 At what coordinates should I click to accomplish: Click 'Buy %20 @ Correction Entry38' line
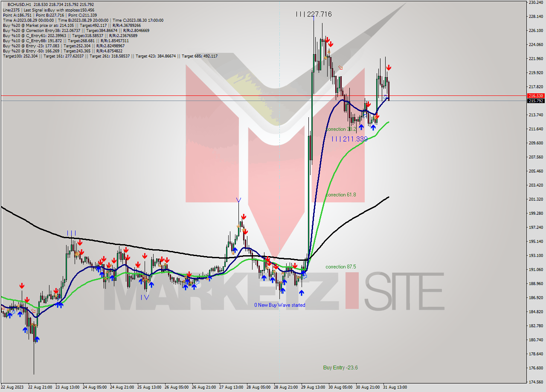click(76, 30)
